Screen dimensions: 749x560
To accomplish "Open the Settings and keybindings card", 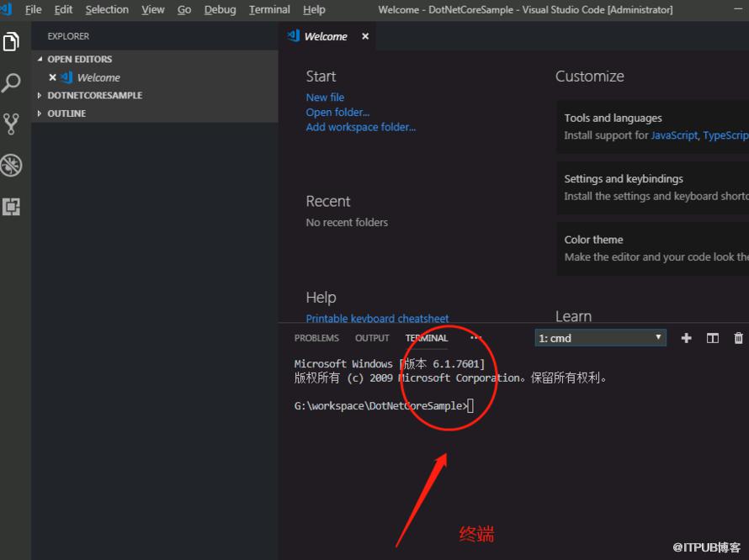I will point(653,188).
